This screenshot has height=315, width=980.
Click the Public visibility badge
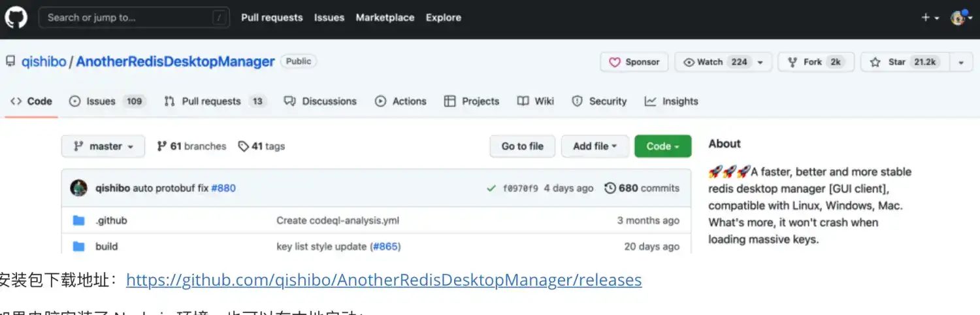point(299,61)
